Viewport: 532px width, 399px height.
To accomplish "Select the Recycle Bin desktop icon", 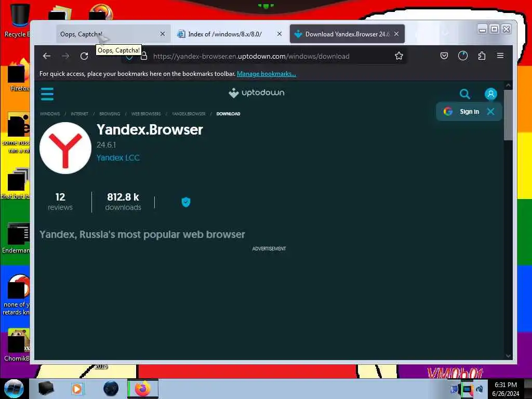I will pos(19,19).
